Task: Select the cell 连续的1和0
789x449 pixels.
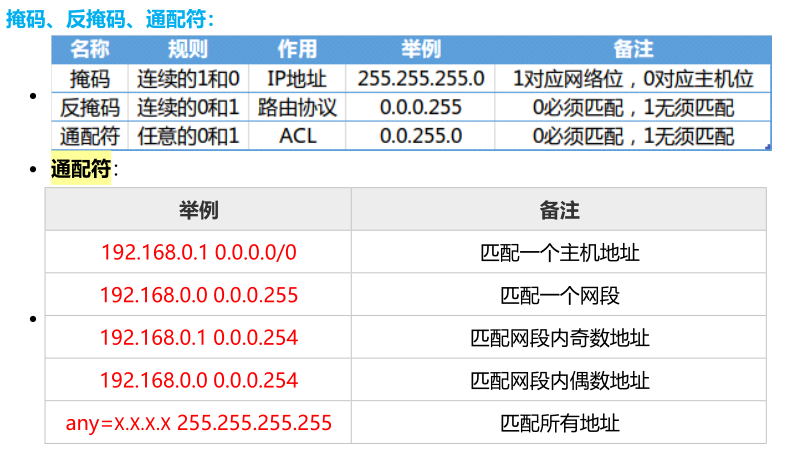Action: click(x=188, y=79)
